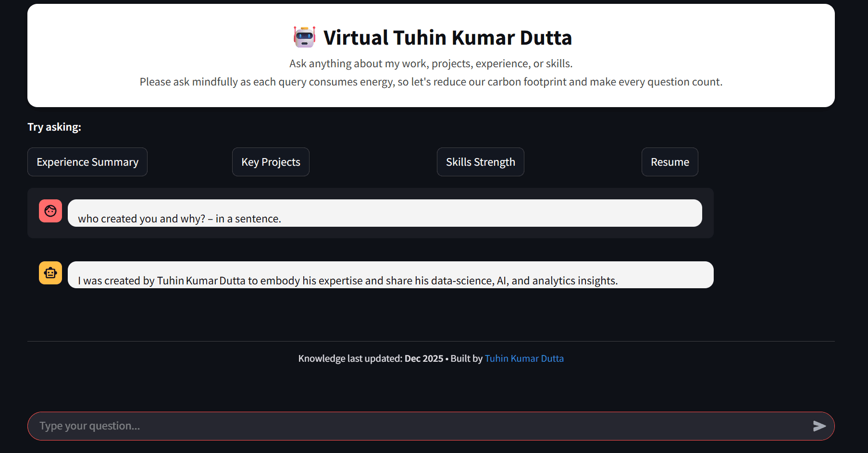The image size is (868, 453).
Task: Click the 'who created you and why?' message
Action: (179, 219)
